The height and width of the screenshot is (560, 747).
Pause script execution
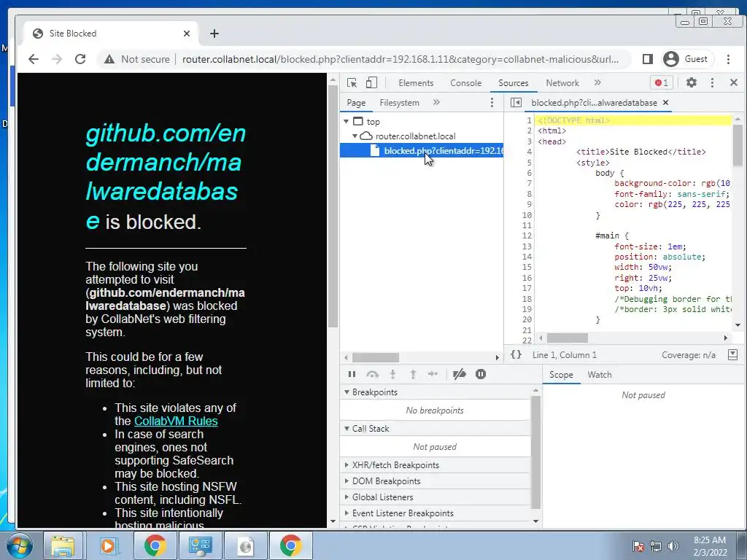click(352, 374)
